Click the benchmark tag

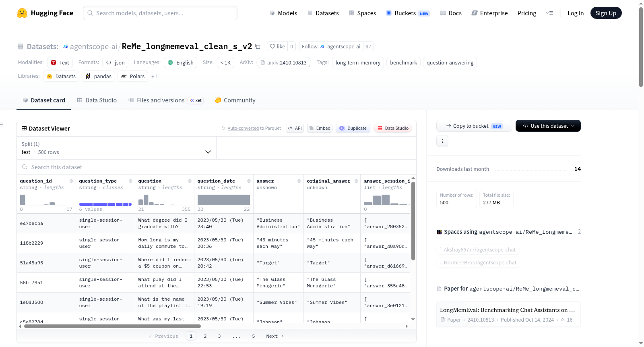(403, 62)
